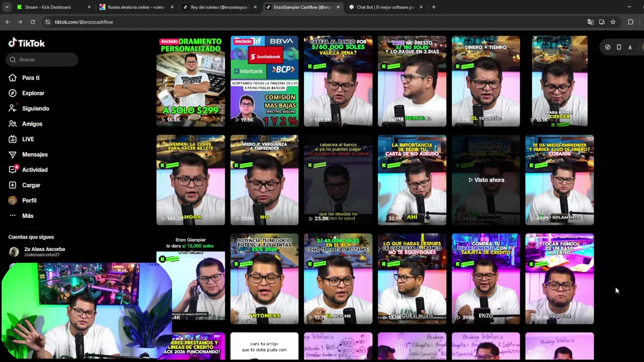This screenshot has height=362, width=644.
Task: Open tab search dropdown arrow
Action: (7, 7)
